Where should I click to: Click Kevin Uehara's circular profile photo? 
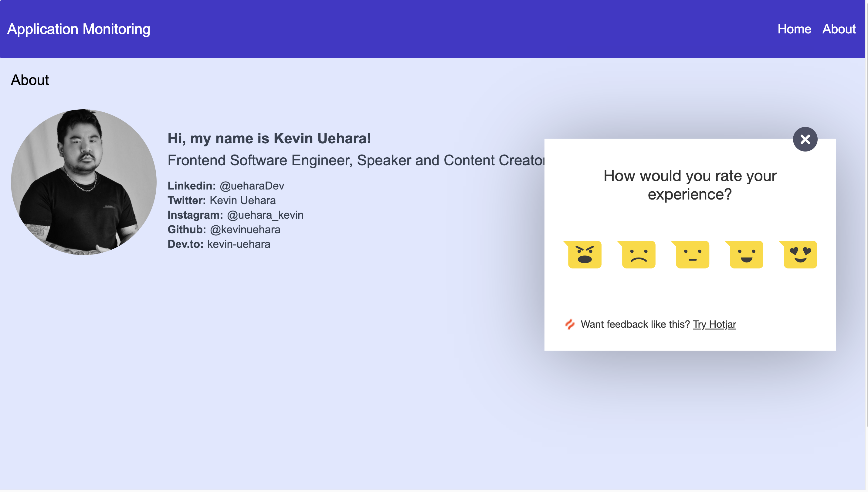coord(84,182)
